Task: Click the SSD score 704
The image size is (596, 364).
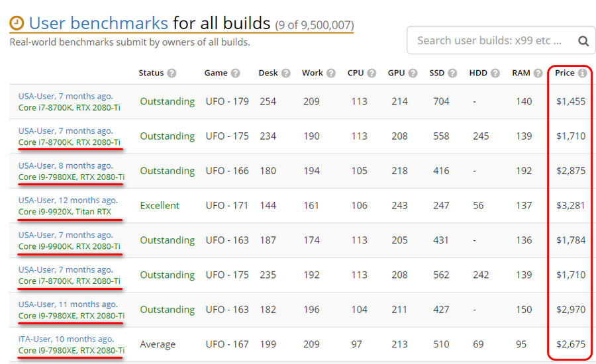Action: tap(441, 101)
